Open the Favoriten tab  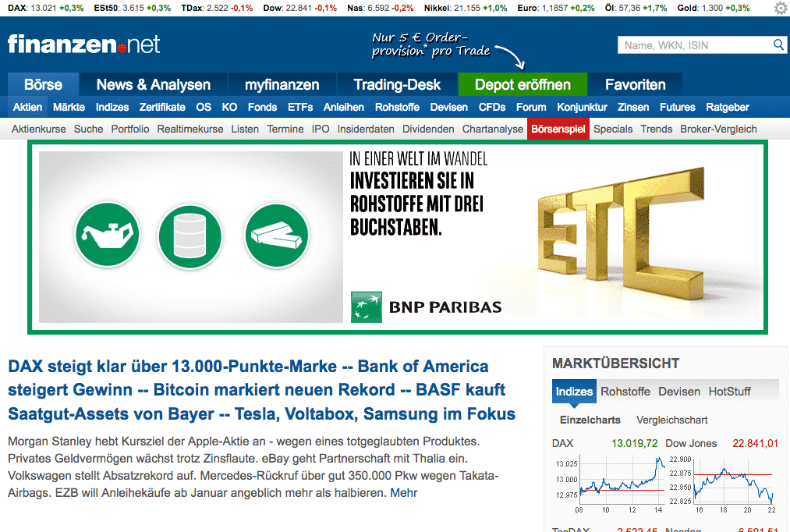[x=636, y=84]
